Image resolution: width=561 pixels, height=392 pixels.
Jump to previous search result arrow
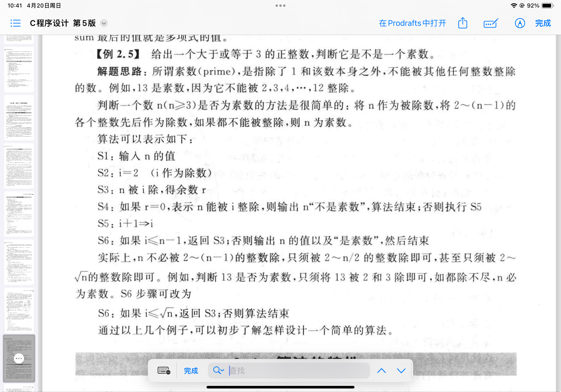(381, 370)
